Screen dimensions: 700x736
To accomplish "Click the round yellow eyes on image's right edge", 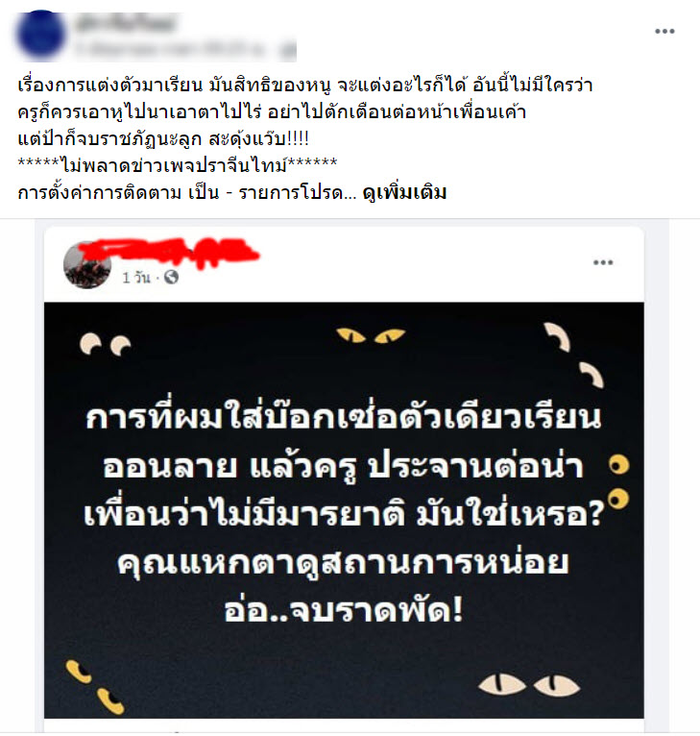I will coord(618,482).
